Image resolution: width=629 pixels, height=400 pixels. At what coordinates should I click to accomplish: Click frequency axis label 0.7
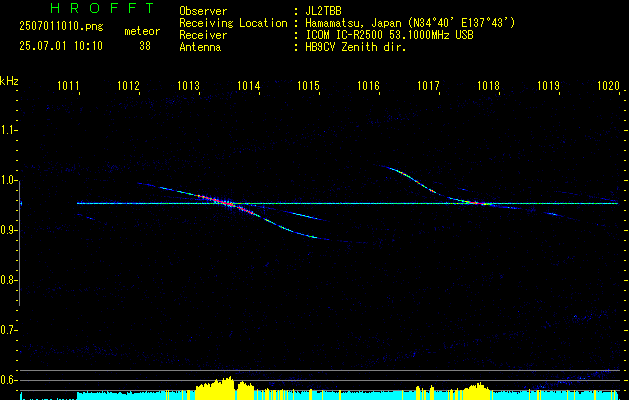pyautogui.click(x=8, y=330)
